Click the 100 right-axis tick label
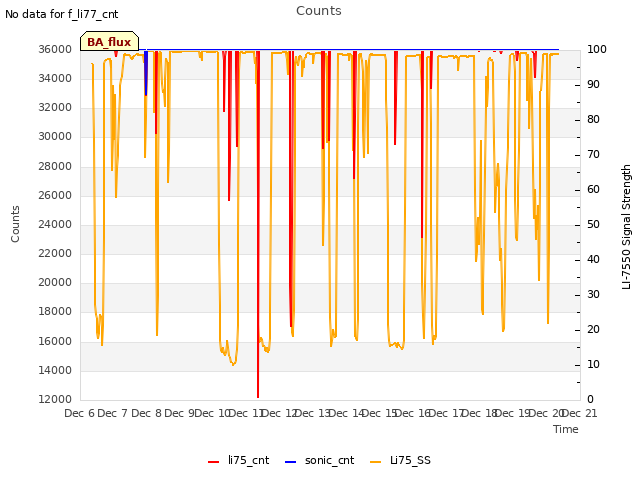The width and height of the screenshot is (640, 480). 596,49
